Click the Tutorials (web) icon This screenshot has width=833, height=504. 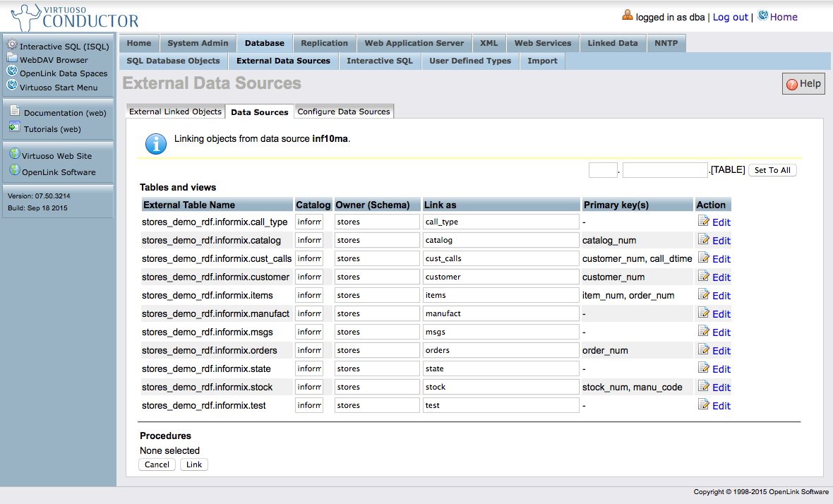click(x=14, y=128)
